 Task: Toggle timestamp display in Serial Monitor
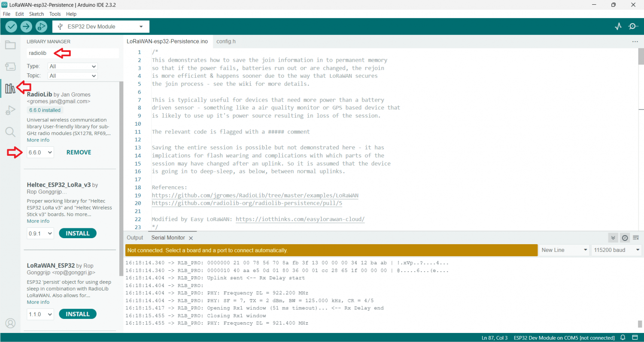pyautogui.click(x=625, y=238)
